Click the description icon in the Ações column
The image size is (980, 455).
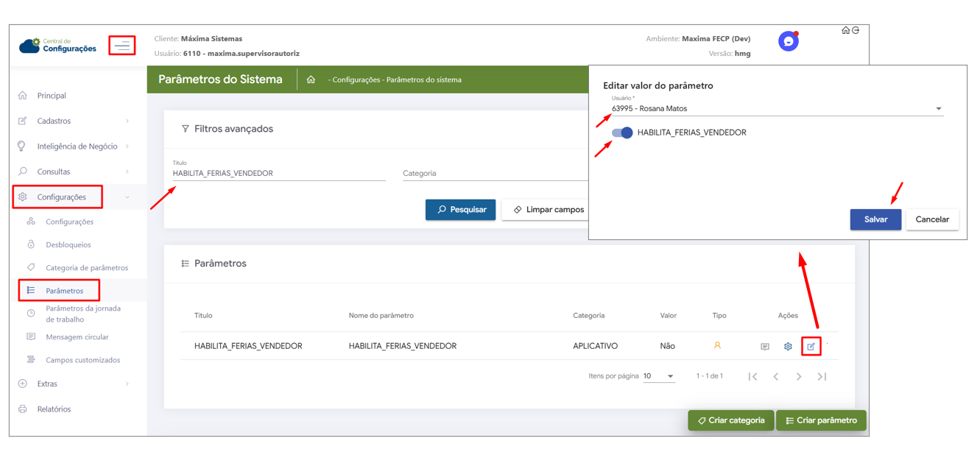click(765, 346)
